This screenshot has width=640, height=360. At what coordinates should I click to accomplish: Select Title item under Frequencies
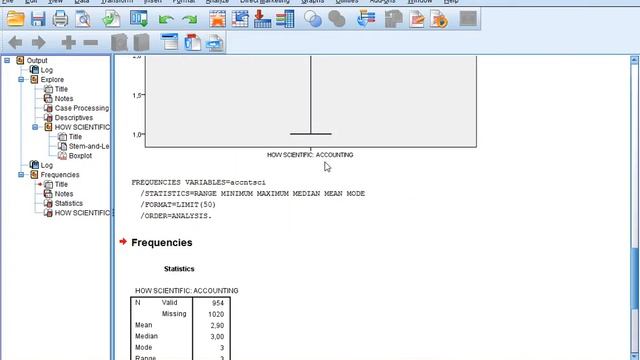point(61,184)
